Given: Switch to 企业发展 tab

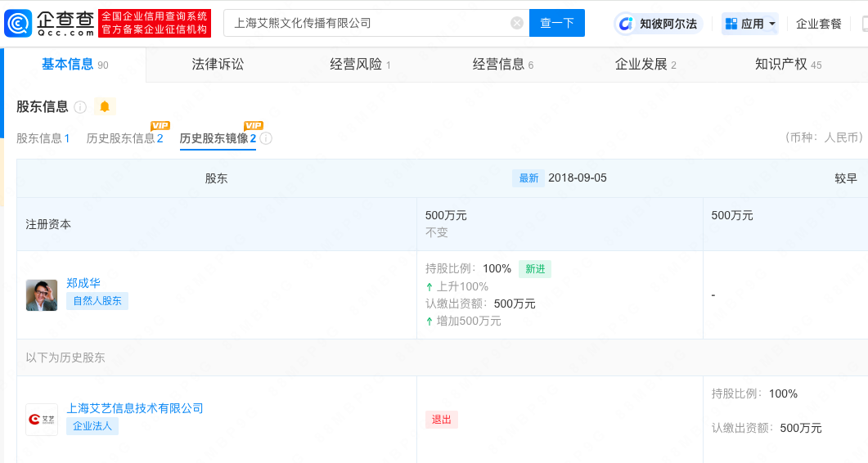Looking at the screenshot, I should point(645,65).
